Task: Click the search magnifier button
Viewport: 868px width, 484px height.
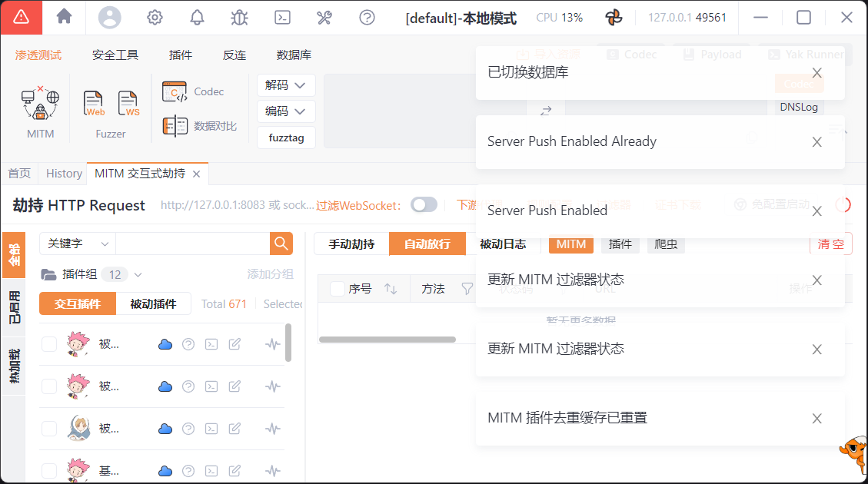Action: (x=281, y=244)
